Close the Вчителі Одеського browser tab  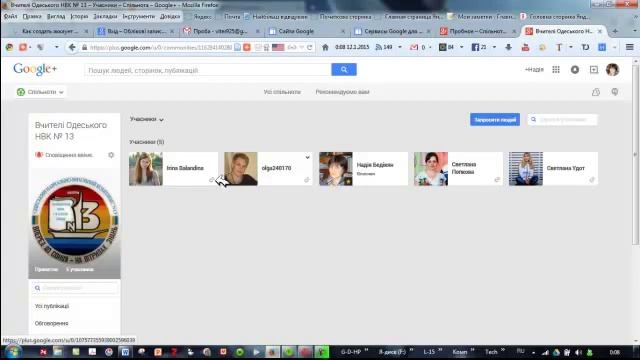coord(600,31)
